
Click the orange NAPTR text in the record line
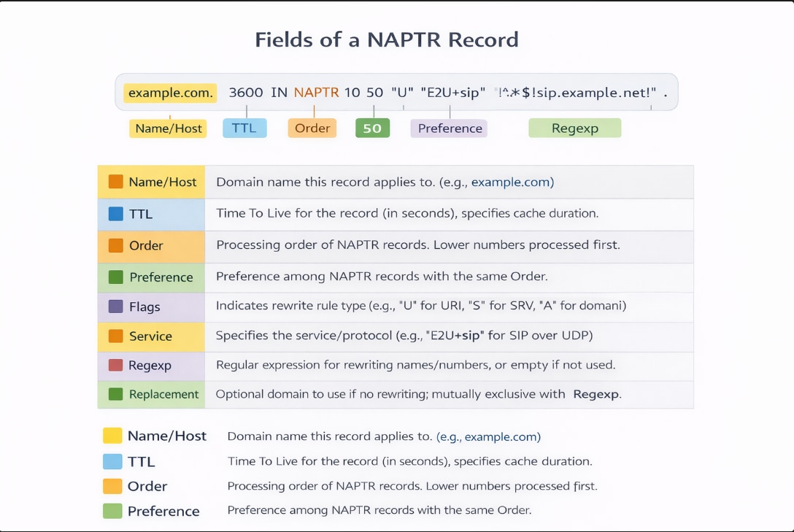click(x=316, y=93)
